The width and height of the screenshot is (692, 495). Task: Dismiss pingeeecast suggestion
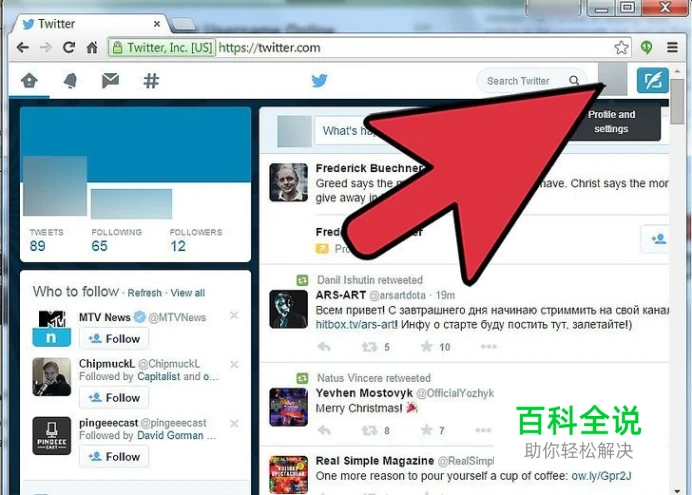(x=234, y=424)
